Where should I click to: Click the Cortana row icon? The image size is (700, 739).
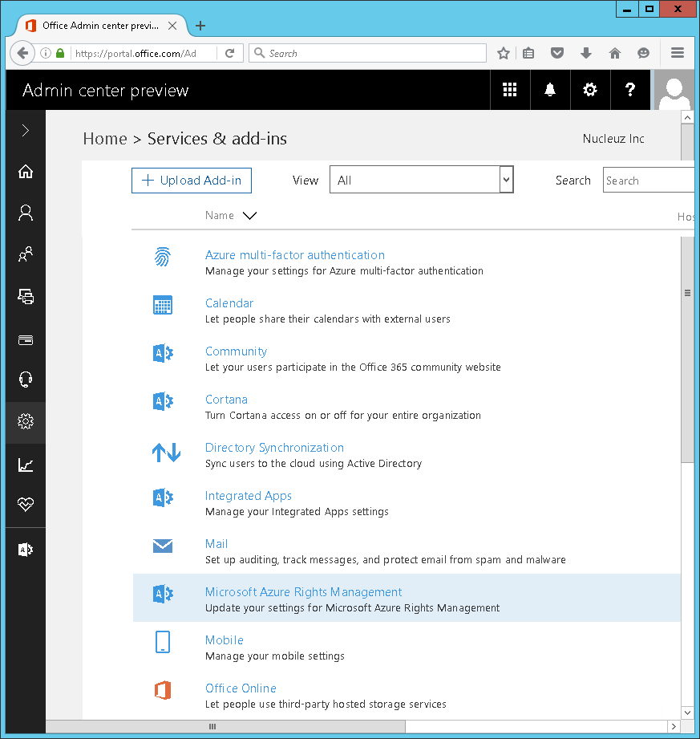163,401
